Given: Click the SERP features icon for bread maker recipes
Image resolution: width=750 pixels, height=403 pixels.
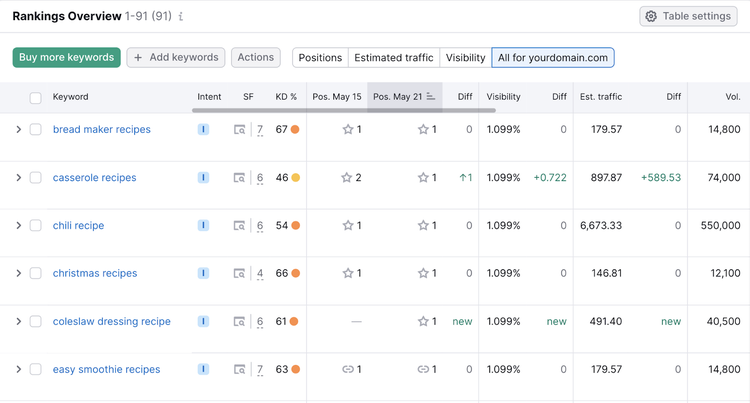Looking at the screenshot, I should pyautogui.click(x=239, y=130).
